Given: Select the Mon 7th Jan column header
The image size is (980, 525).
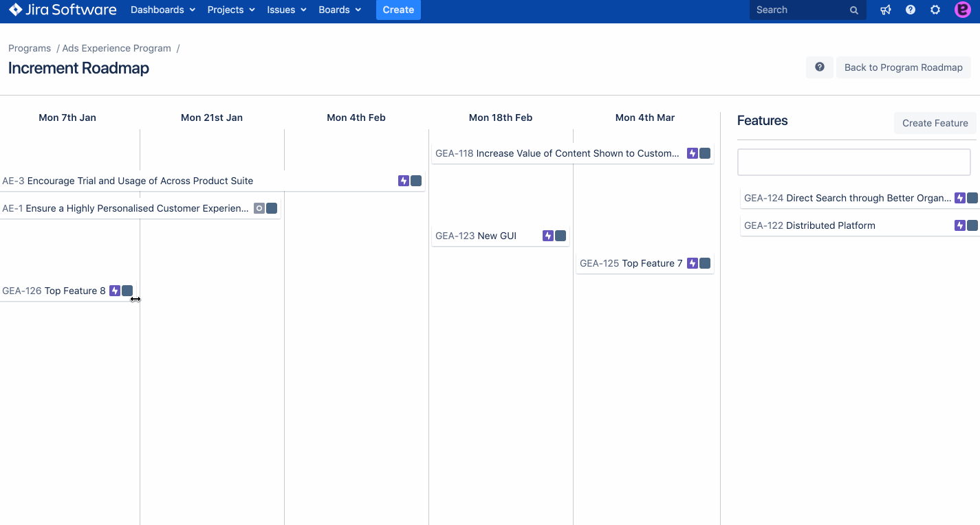Looking at the screenshot, I should [67, 118].
